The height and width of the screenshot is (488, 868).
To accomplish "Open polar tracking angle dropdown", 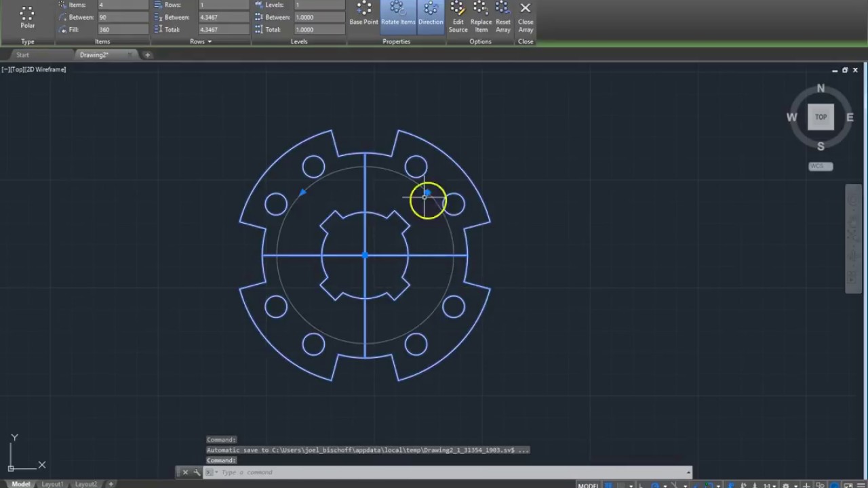I will (x=665, y=485).
